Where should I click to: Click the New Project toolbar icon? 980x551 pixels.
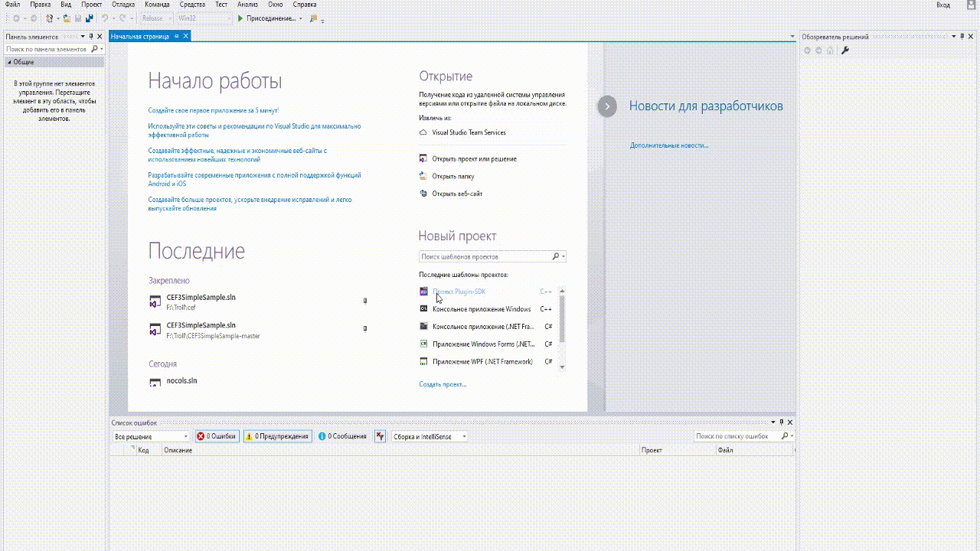click(x=50, y=18)
